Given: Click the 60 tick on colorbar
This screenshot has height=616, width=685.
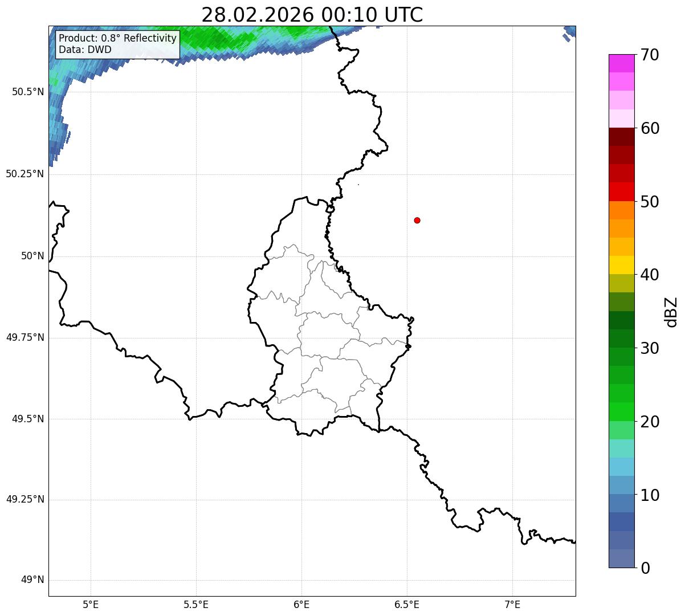Looking at the screenshot, I should tap(650, 128).
